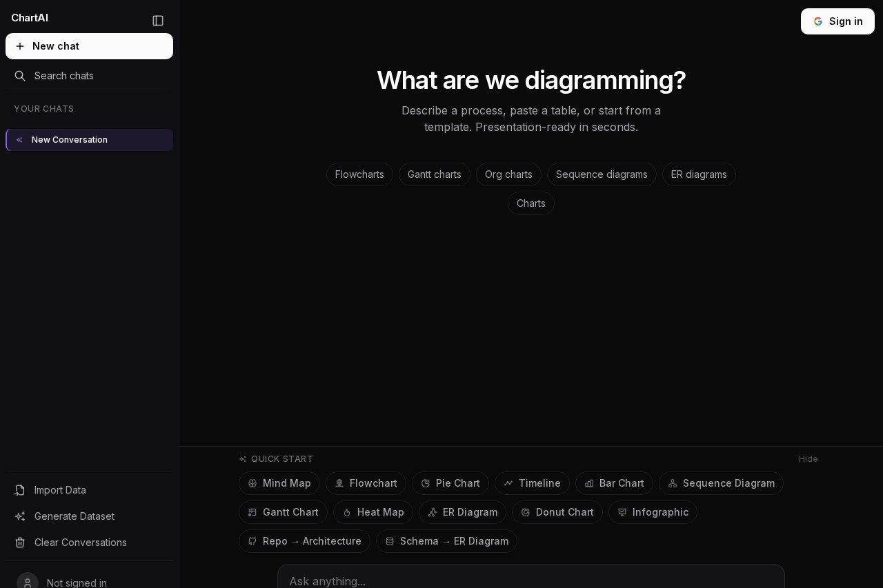Click the Generate Dataset sparkle icon
883x588 pixels.
(20, 516)
